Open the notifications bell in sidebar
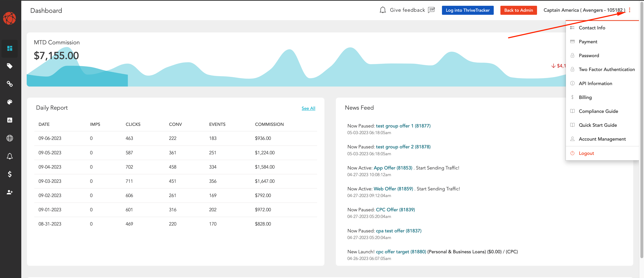Image resolution: width=644 pixels, height=278 pixels. [10, 156]
